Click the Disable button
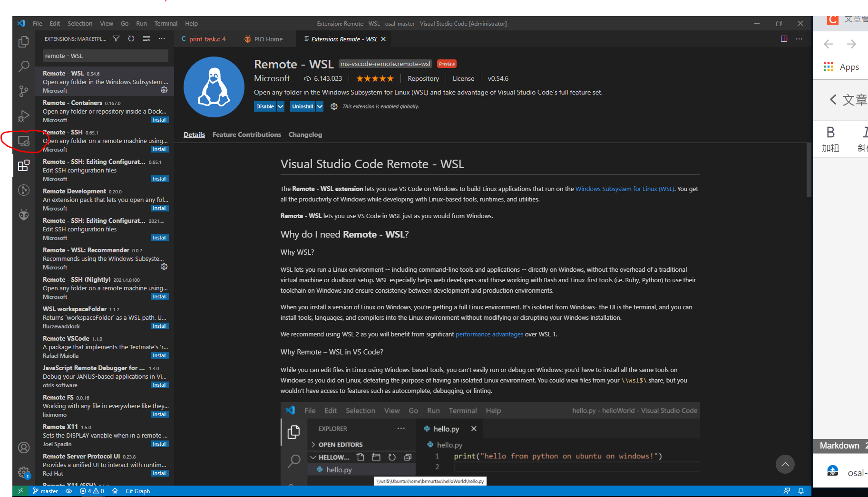This screenshot has width=868, height=497. click(x=265, y=106)
